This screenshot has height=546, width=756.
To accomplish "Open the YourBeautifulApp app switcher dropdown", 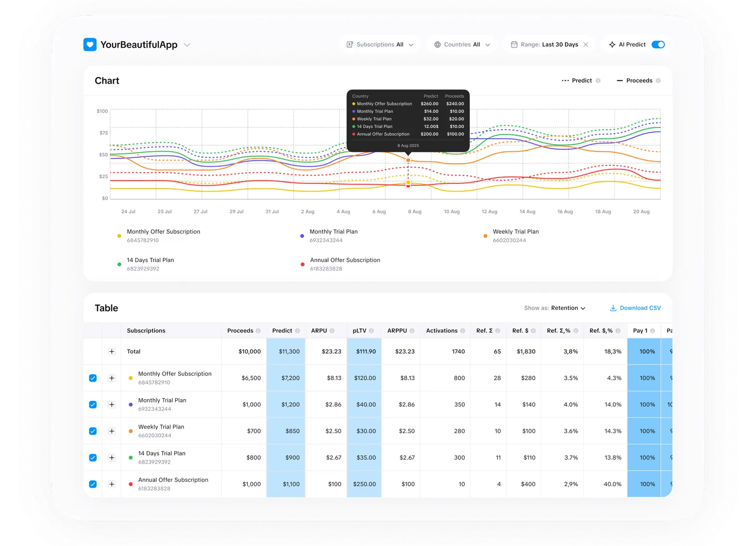I will click(x=187, y=44).
